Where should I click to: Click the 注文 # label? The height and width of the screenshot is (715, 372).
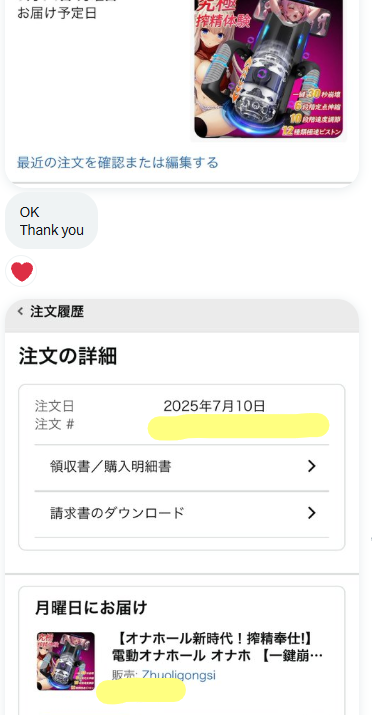(54, 425)
